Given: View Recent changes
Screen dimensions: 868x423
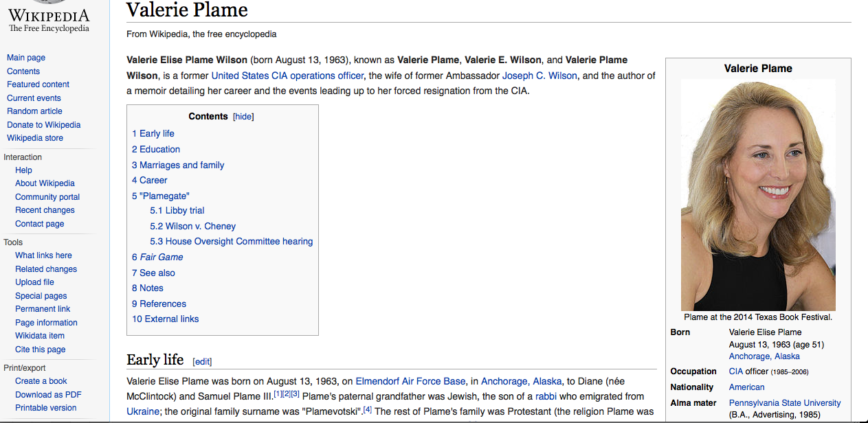Looking at the screenshot, I should [x=45, y=210].
